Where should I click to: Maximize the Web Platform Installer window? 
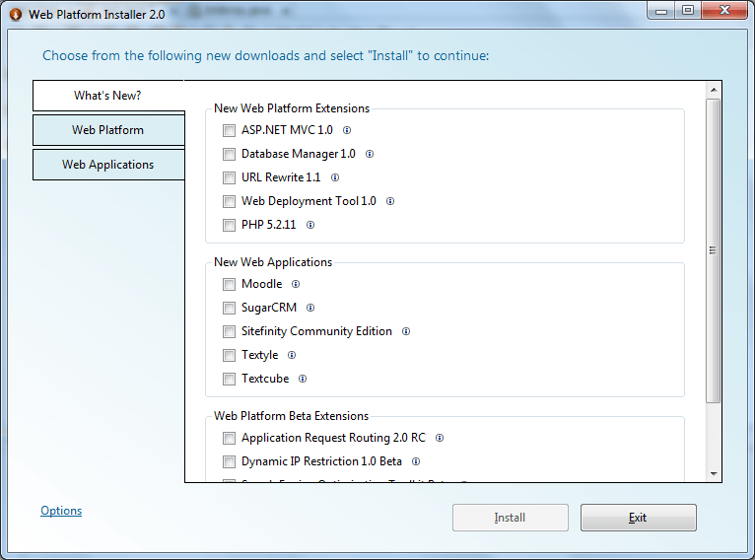pyautogui.click(x=688, y=10)
